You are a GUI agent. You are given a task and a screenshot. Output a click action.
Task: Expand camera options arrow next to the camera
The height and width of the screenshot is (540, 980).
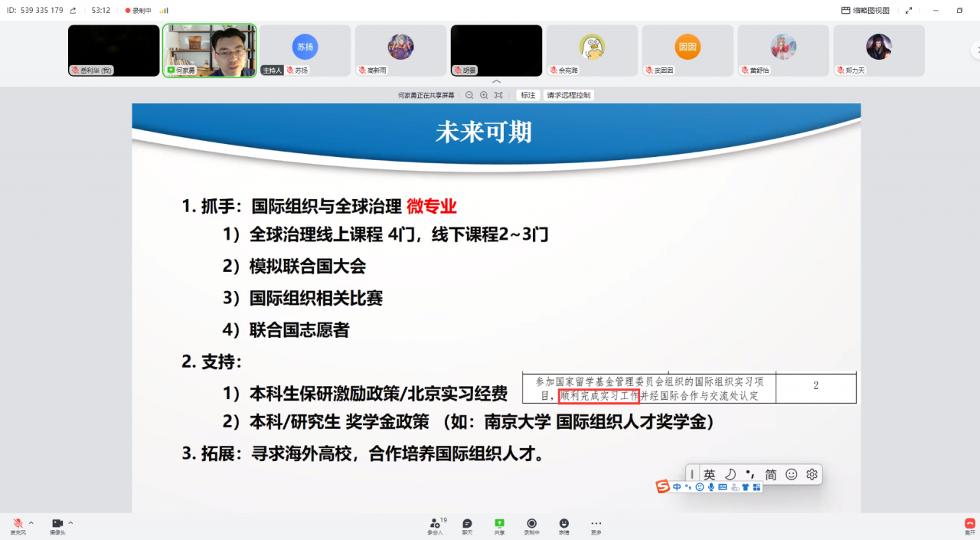point(71,523)
